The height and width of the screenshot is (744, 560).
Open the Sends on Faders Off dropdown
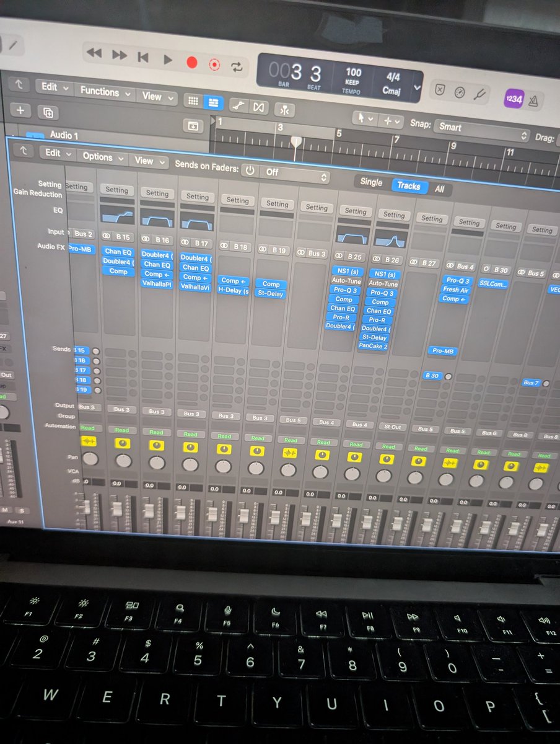tap(294, 174)
